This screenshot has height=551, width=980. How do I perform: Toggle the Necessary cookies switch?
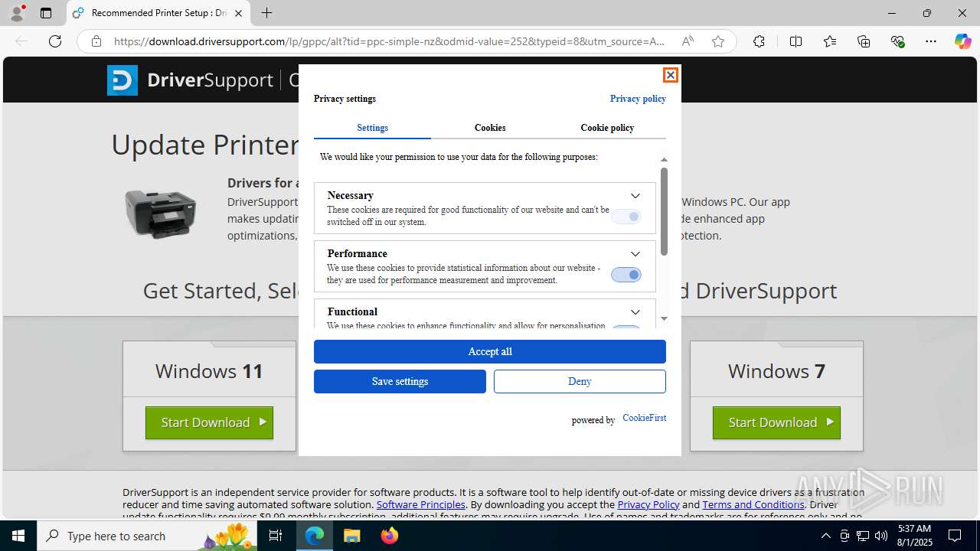[x=626, y=217]
